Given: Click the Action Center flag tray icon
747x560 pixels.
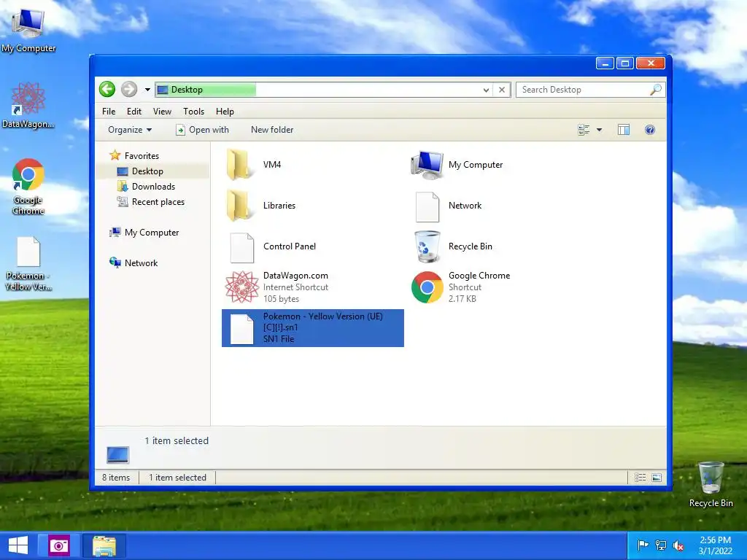Looking at the screenshot, I should [x=643, y=545].
